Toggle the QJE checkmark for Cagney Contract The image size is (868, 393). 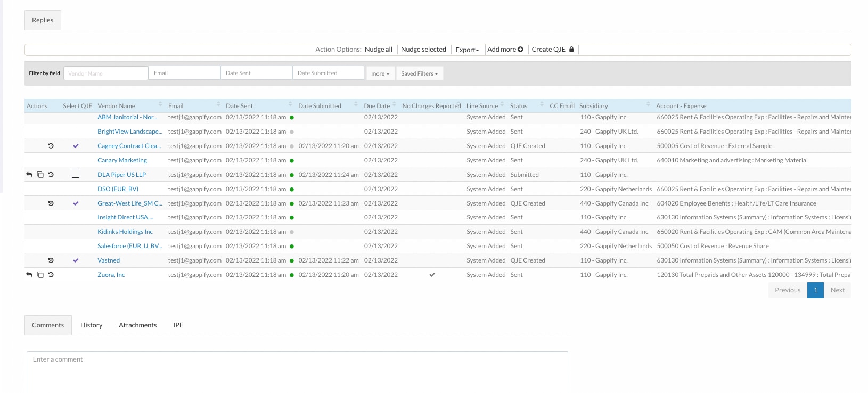click(76, 146)
